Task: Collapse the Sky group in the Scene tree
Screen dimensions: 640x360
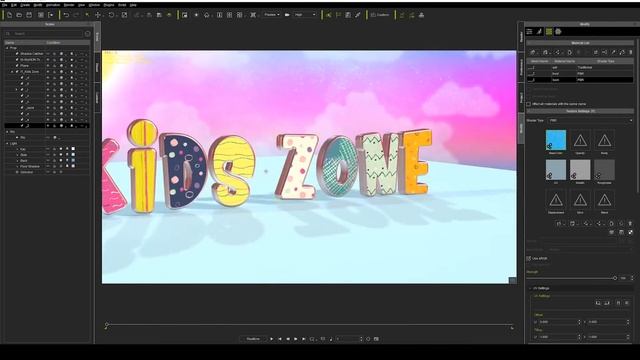Action: click(x=7, y=132)
